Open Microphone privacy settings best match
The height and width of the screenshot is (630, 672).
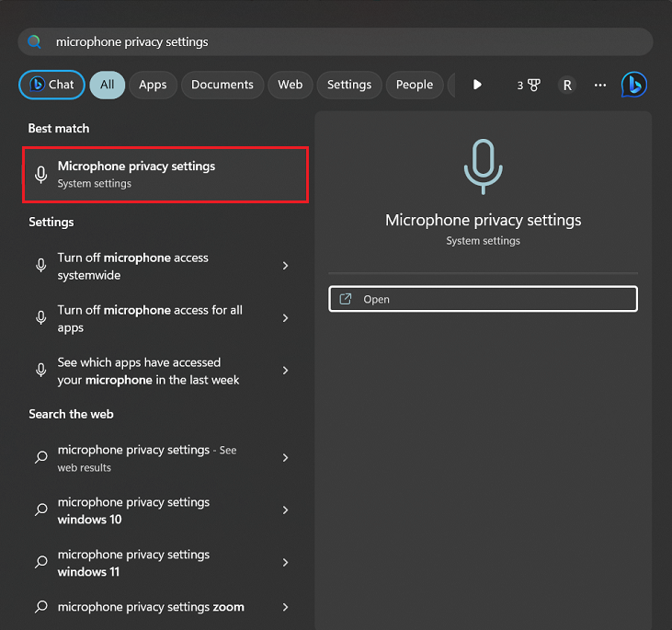tap(165, 174)
